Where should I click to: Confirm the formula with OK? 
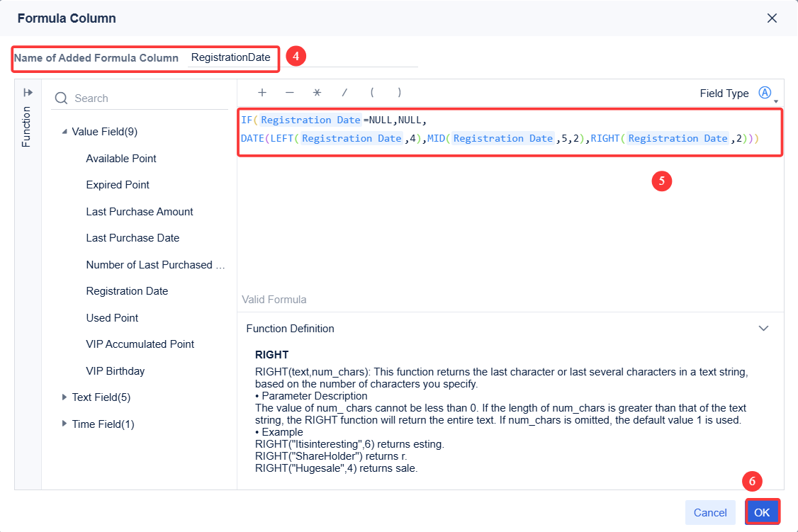pos(763,511)
